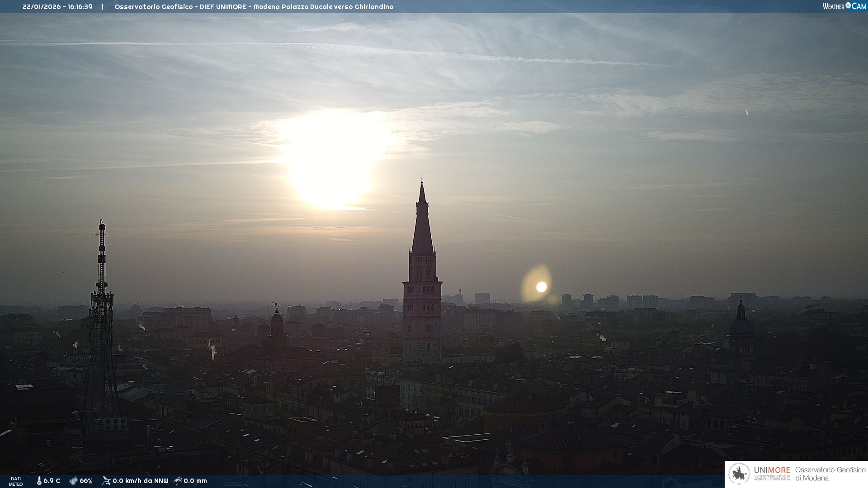Click the 6.9 C temperature reading

pyautogui.click(x=52, y=481)
